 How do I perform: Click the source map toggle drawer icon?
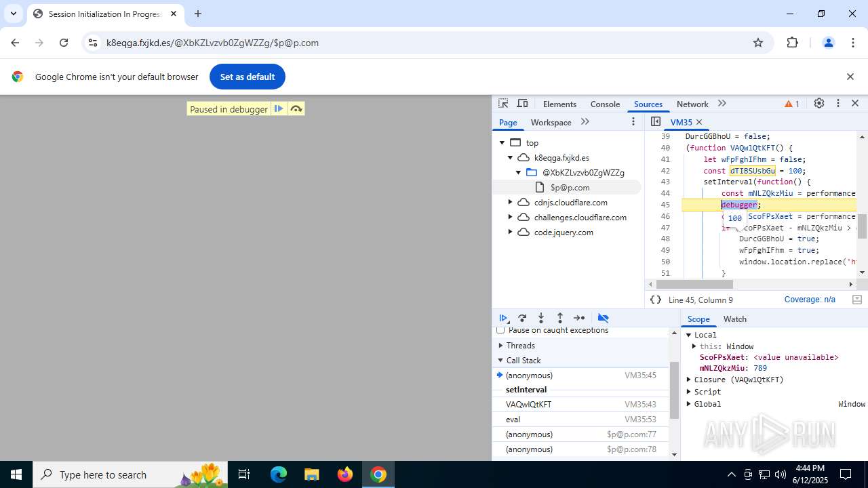coord(856,300)
